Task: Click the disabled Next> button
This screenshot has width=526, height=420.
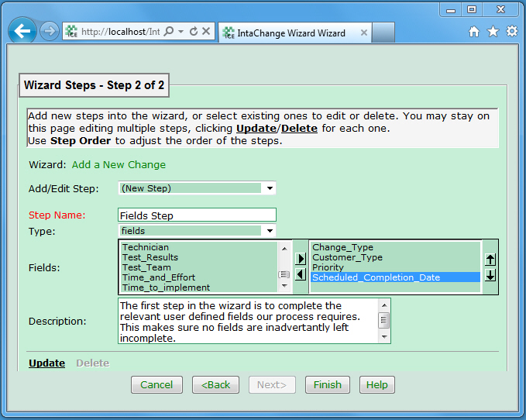Action: 272,384
